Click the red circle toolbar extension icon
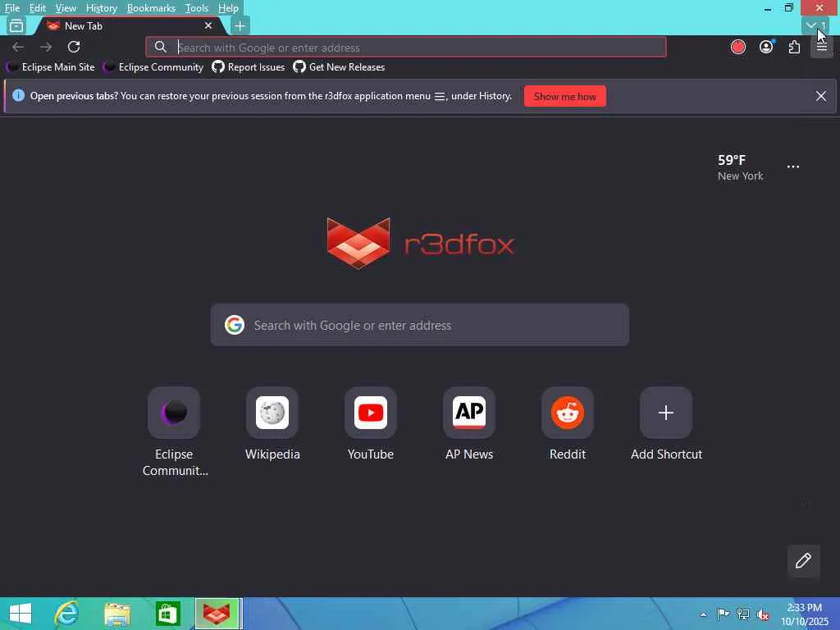 [x=738, y=47]
